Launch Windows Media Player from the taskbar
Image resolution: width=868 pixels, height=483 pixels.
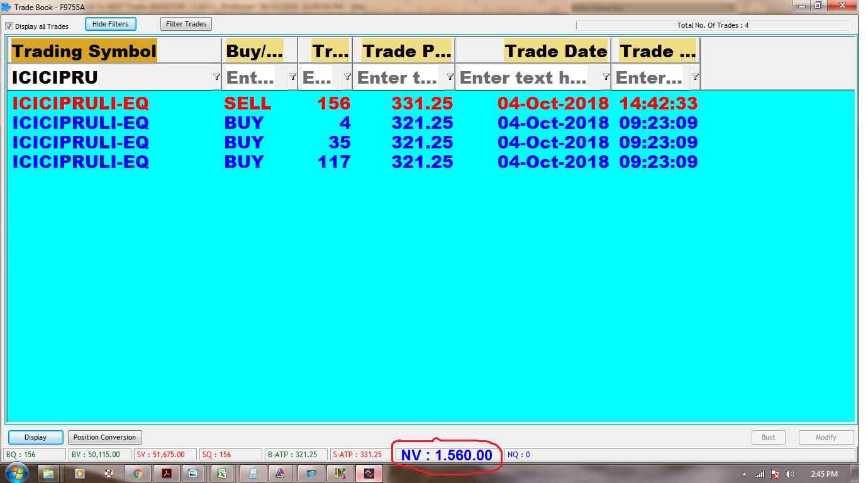79,474
